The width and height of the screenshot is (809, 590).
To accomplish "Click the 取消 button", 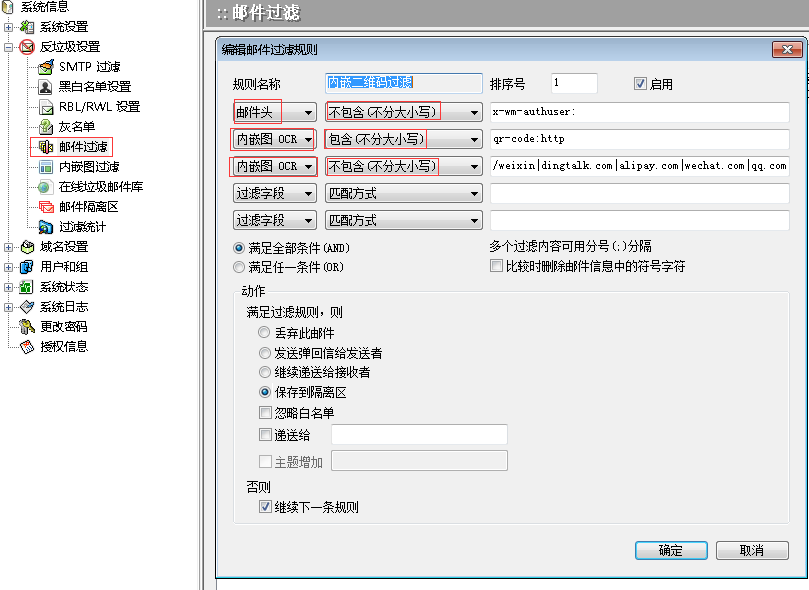I will click(753, 550).
